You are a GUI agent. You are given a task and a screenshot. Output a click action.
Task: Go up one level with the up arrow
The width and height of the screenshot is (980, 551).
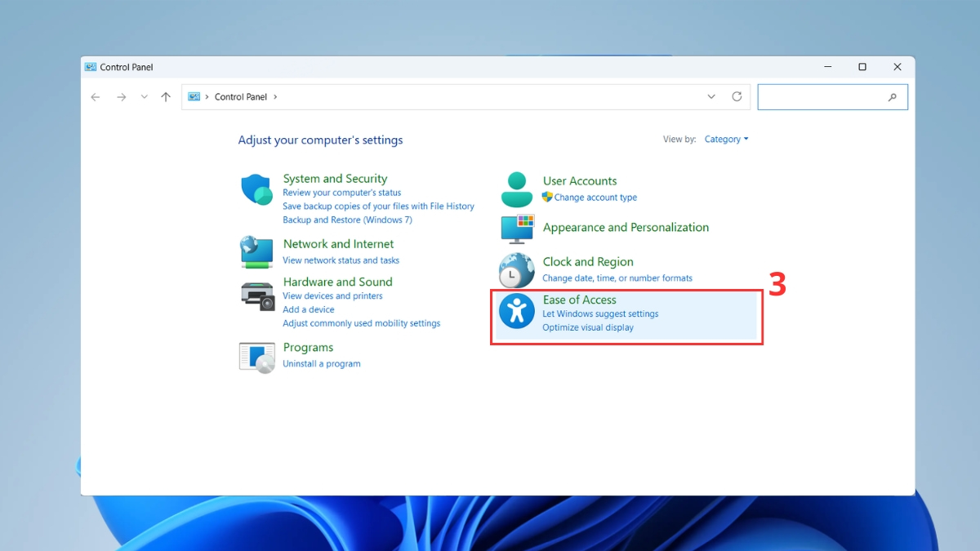(x=166, y=97)
